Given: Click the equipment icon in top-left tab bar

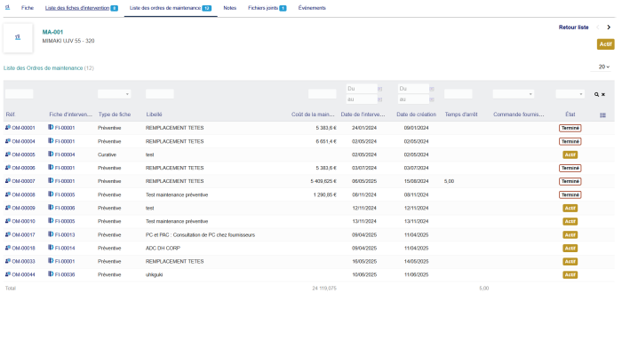Looking at the screenshot, I should coord(7,7).
